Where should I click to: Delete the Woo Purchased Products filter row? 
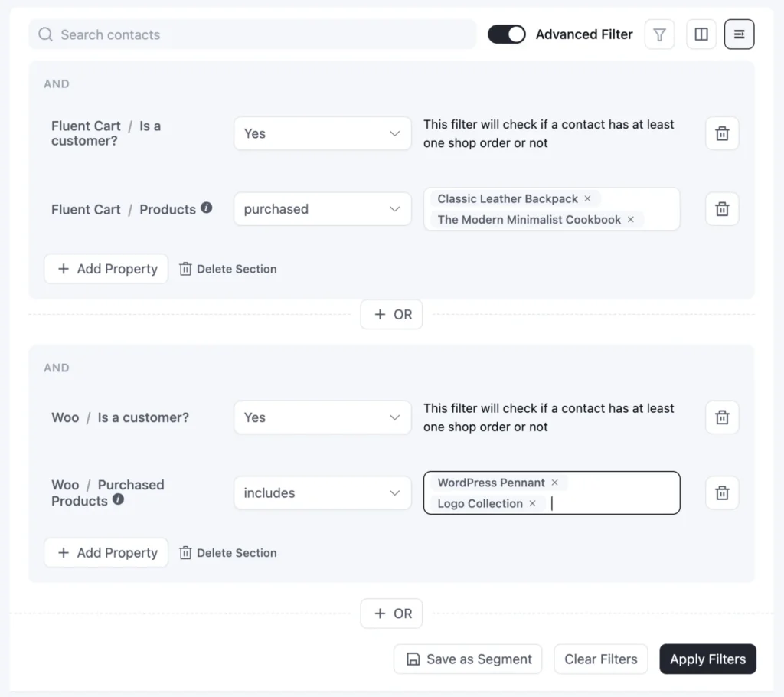tap(722, 492)
